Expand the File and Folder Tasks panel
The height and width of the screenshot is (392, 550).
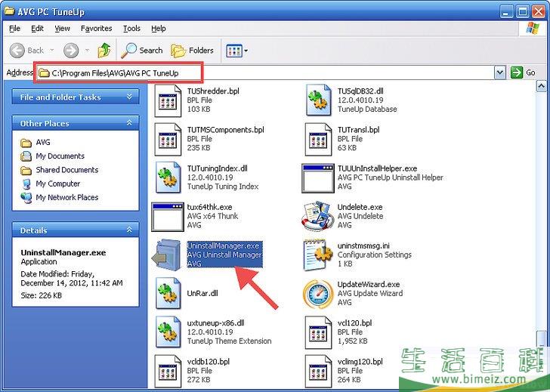[129, 97]
